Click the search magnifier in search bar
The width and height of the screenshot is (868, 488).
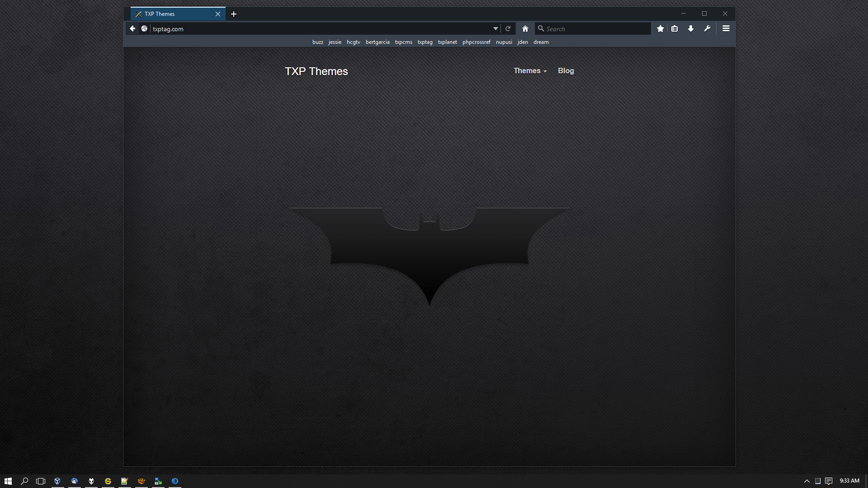point(541,28)
